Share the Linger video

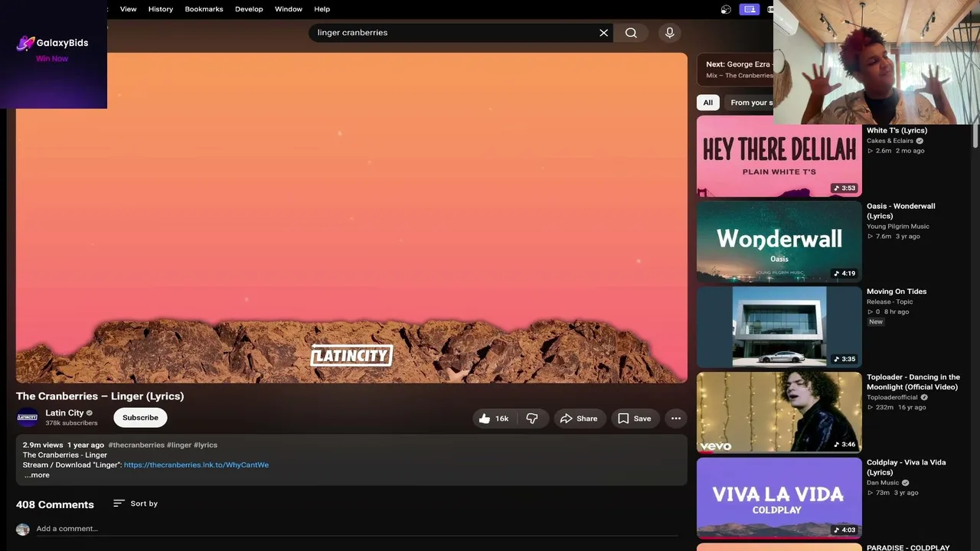pos(579,419)
